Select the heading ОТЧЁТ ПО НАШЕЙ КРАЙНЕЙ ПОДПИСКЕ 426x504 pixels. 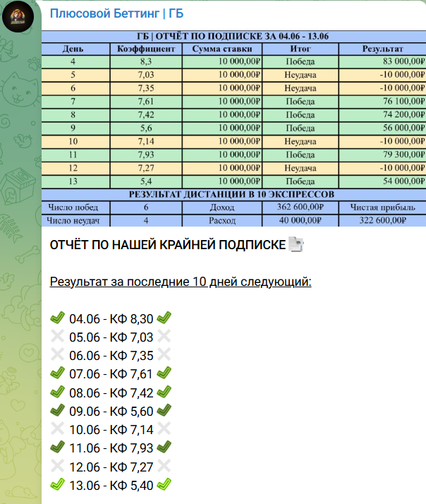point(168,245)
